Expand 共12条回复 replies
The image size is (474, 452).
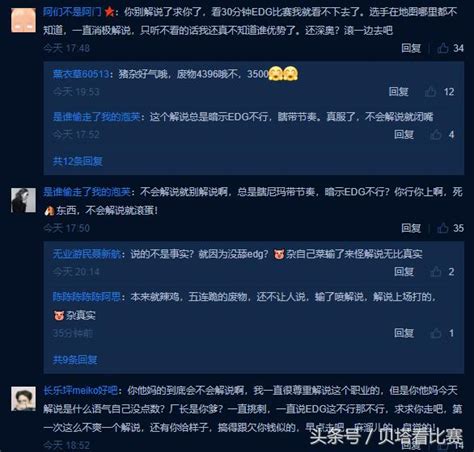[x=78, y=161]
